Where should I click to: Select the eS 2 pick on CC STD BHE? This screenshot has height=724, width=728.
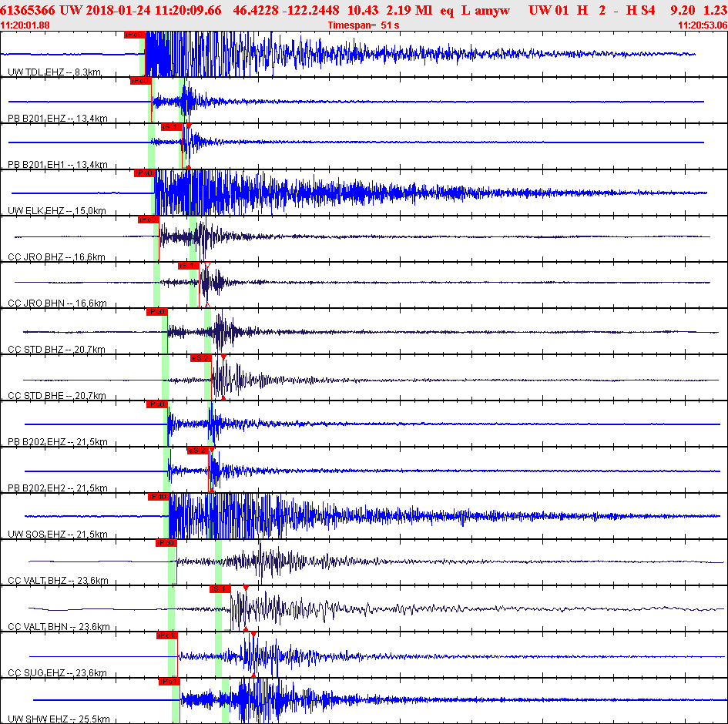(200, 358)
